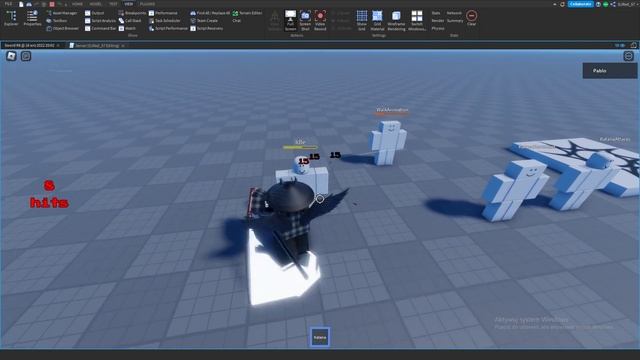Switch to the TEST ribbon tab
This screenshot has height=360, width=640.
coord(113,4)
